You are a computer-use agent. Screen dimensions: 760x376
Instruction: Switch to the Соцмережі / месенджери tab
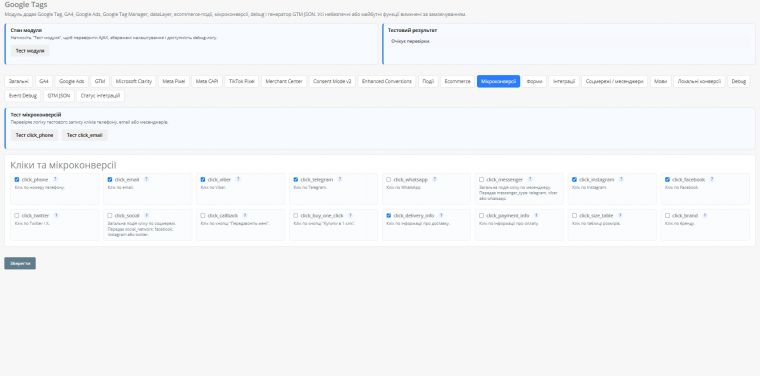click(615, 81)
